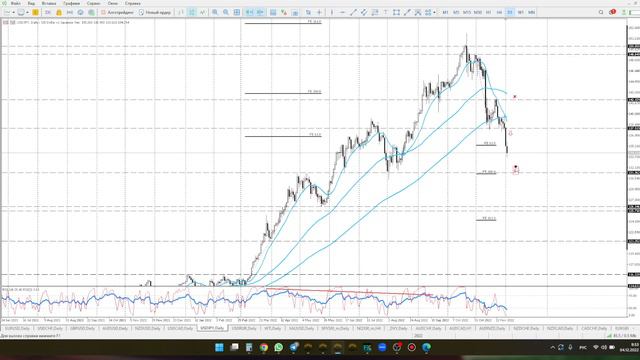The height and width of the screenshot is (360, 640).
Task: Open notifications with red badge
Action: [612, 12]
